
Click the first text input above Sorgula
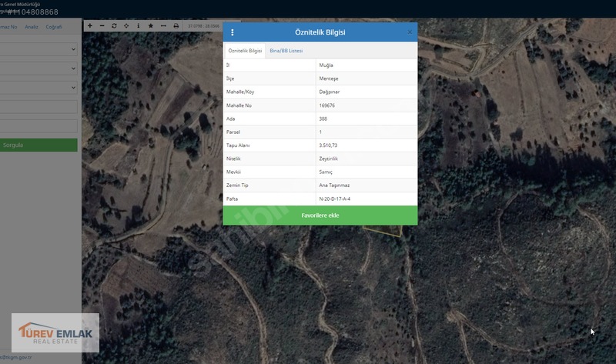[38, 107]
